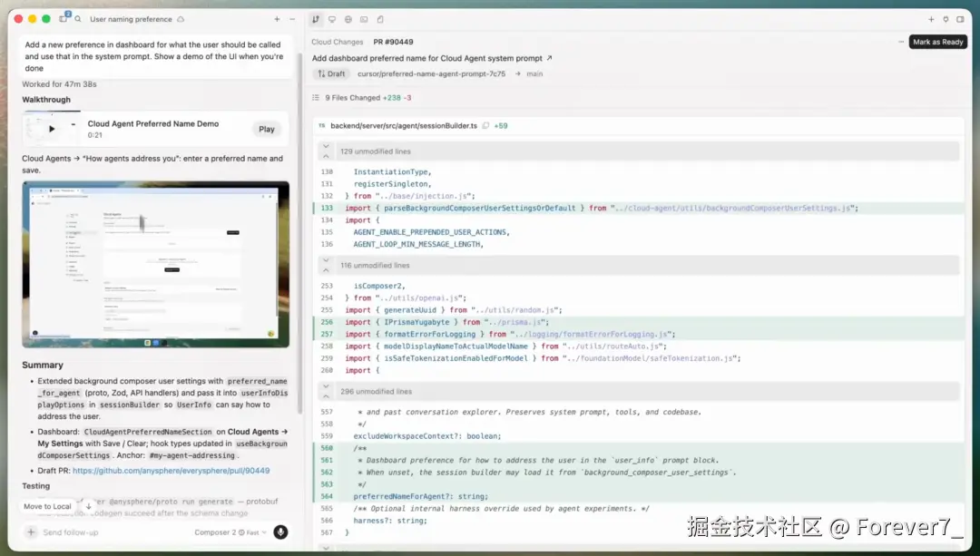Screen dimensions: 980x556
Task: Click the Testing heading
Action: (x=35, y=486)
